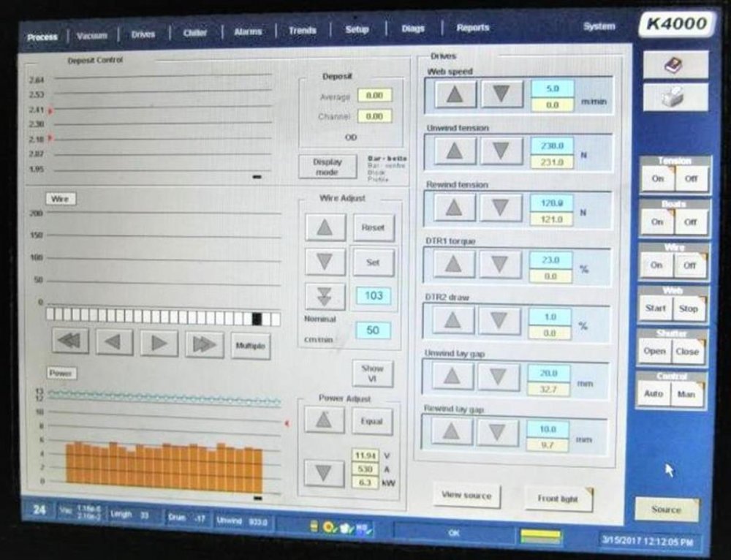The width and height of the screenshot is (731, 560).
Task: Raise DTR2 draw with up arrow
Action: [x=453, y=321]
